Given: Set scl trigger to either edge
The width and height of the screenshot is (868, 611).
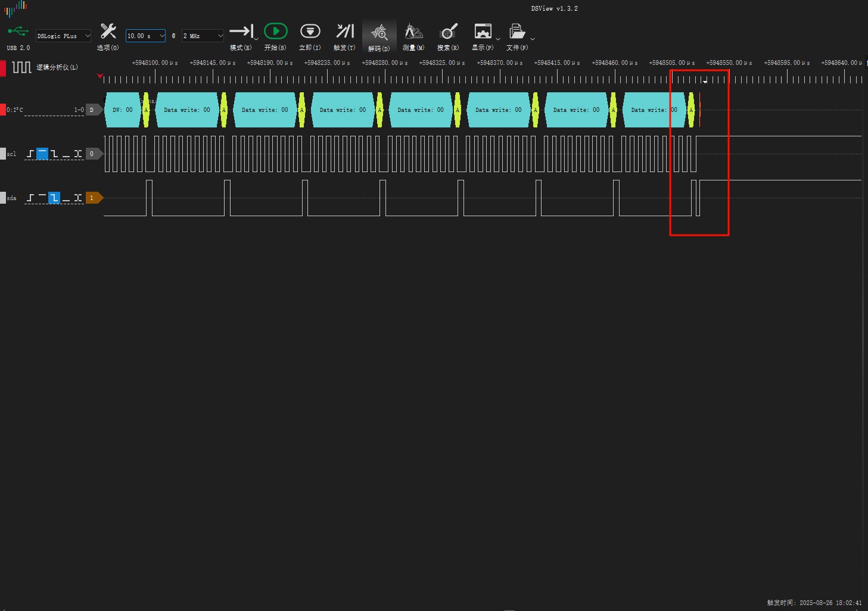Looking at the screenshot, I should coord(78,154).
